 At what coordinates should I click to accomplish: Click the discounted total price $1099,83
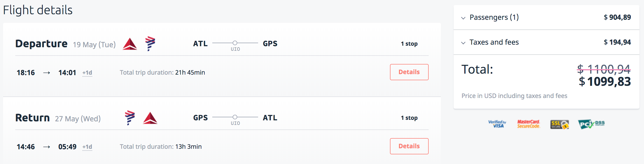pyautogui.click(x=605, y=82)
